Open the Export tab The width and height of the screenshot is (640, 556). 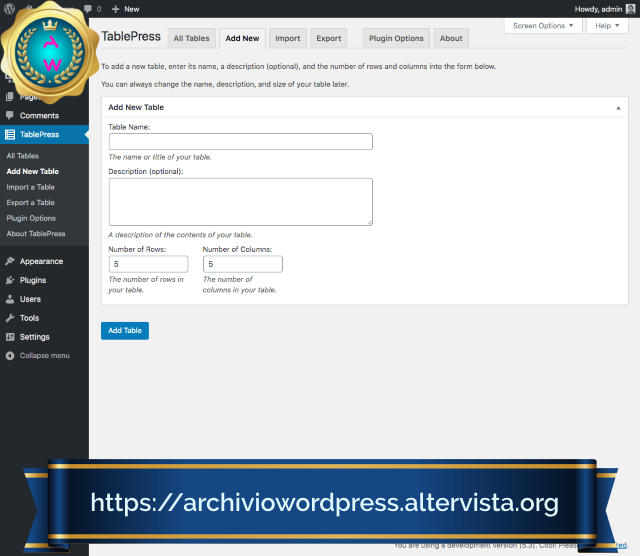(329, 38)
